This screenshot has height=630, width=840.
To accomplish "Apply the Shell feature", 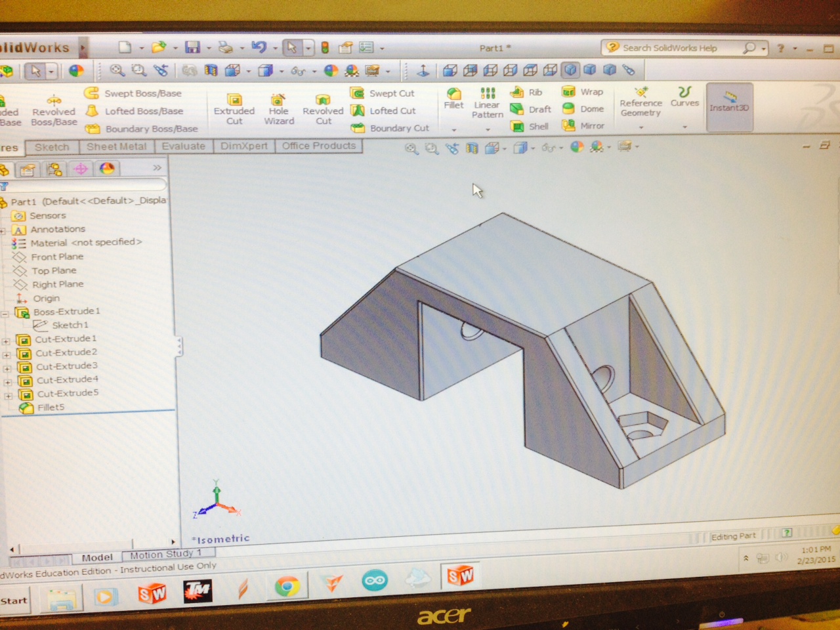I will pos(530,126).
